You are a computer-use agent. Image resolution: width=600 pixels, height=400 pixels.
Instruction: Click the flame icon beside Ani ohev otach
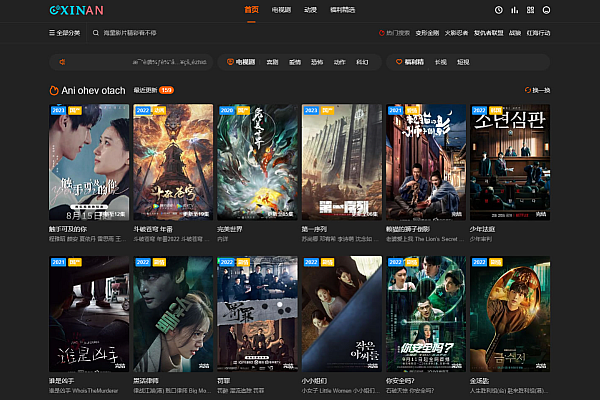tap(54, 91)
